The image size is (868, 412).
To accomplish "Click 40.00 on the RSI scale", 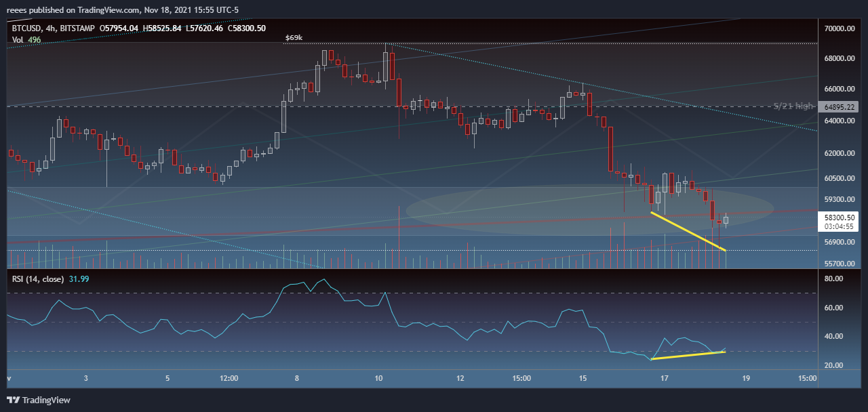I will pyautogui.click(x=833, y=336).
